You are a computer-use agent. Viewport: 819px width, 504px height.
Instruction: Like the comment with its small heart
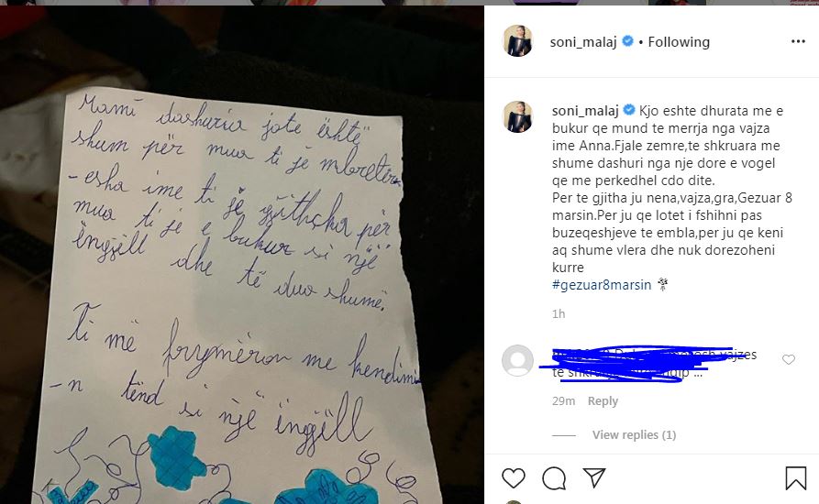point(789,359)
